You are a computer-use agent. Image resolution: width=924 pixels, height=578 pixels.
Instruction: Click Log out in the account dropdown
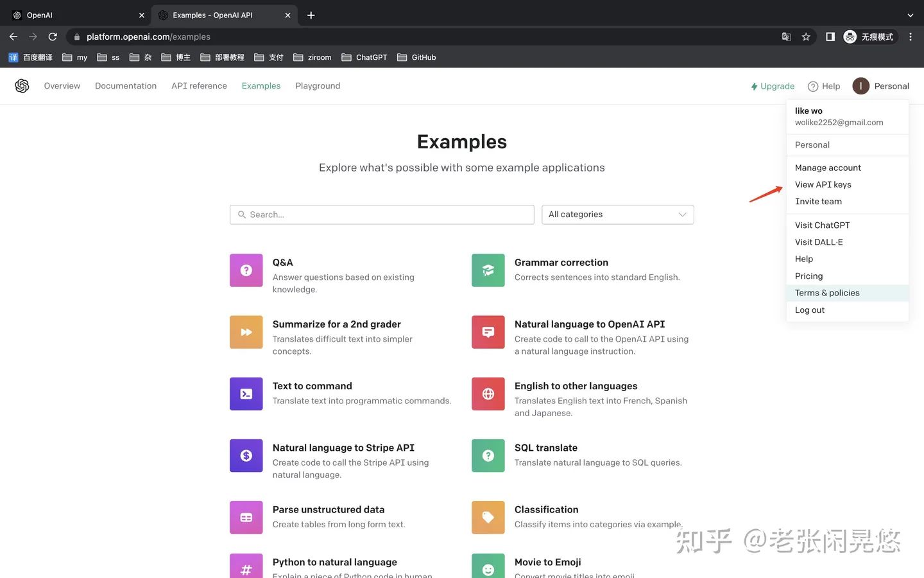809,310
